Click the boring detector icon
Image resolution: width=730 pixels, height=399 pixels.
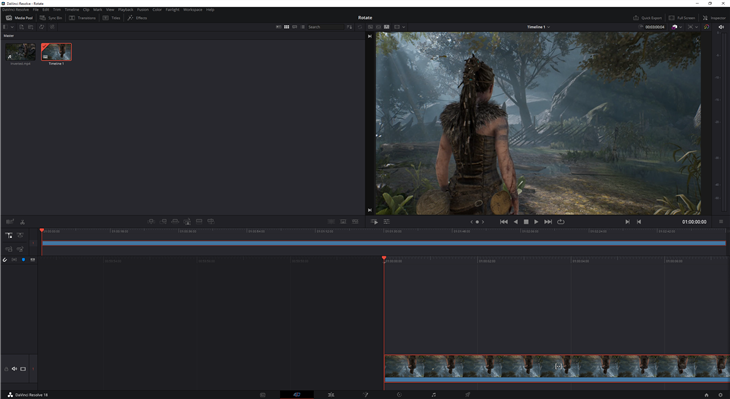(10, 222)
